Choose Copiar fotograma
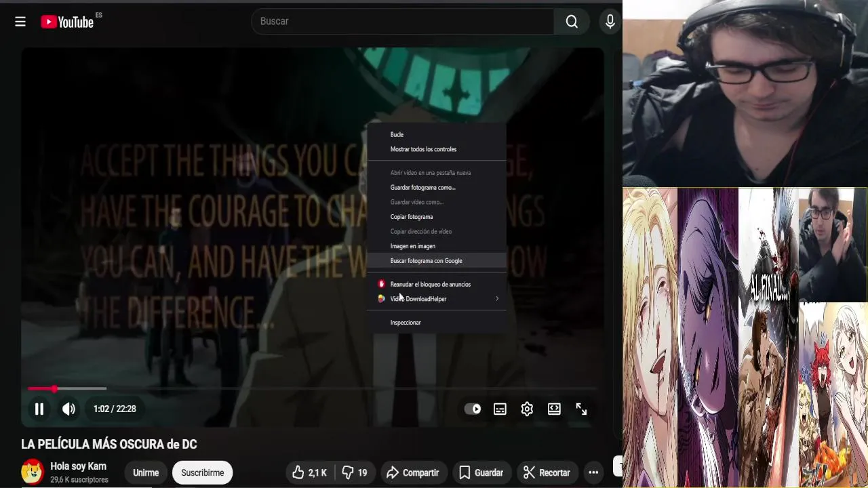868x488 pixels. click(437, 217)
